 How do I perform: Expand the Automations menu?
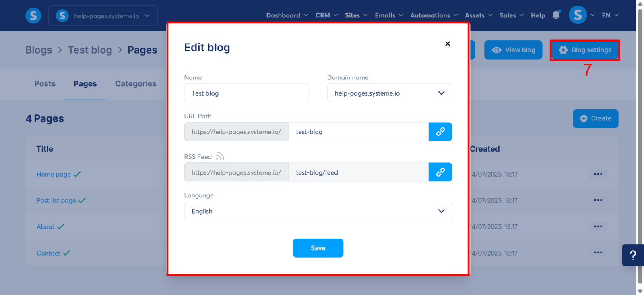(434, 15)
